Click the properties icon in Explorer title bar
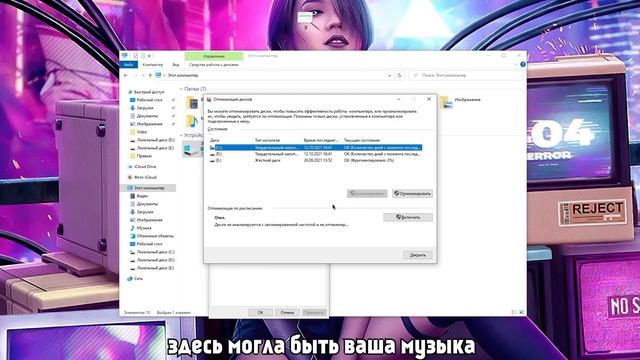This screenshot has height=360, width=640. click(135, 56)
